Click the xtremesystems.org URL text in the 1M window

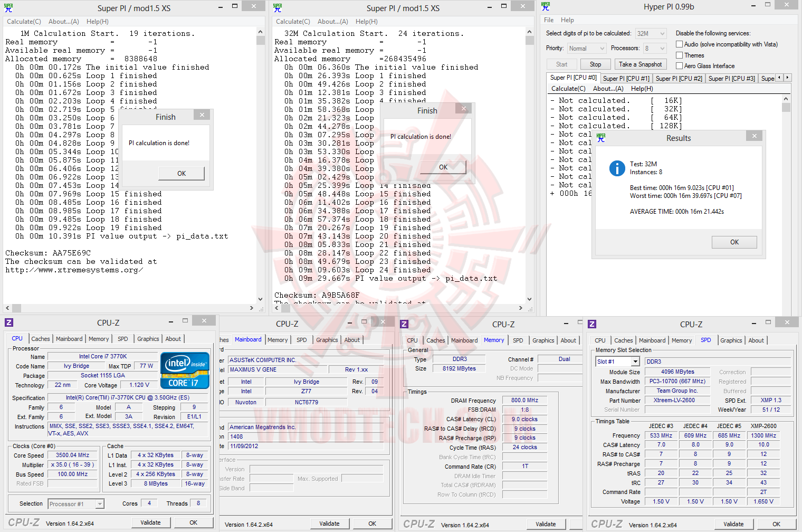[x=74, y=270]
